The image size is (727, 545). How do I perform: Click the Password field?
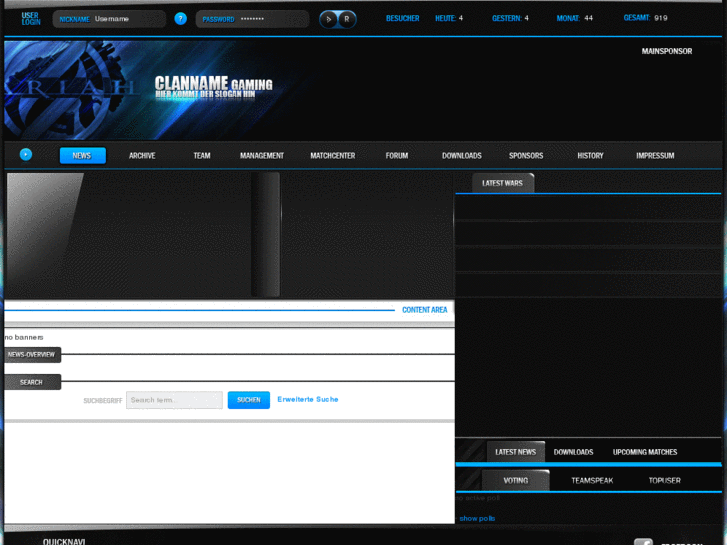pyautogui.click(x=252, y=19)
